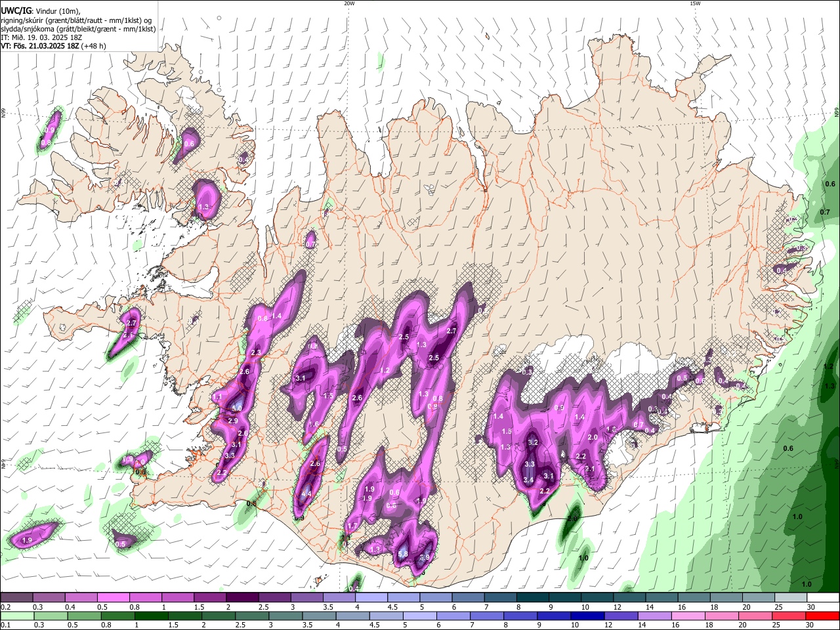The height and width of the screenshot is (630, 840).
Task: Click the 'rigning/skúrir' legend description line
Action: [75, 20]
